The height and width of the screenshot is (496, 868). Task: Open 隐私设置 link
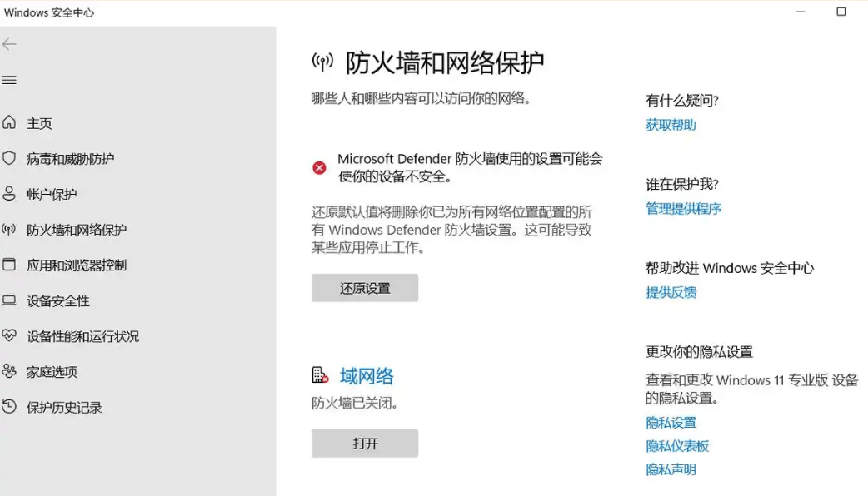point(671,422)
